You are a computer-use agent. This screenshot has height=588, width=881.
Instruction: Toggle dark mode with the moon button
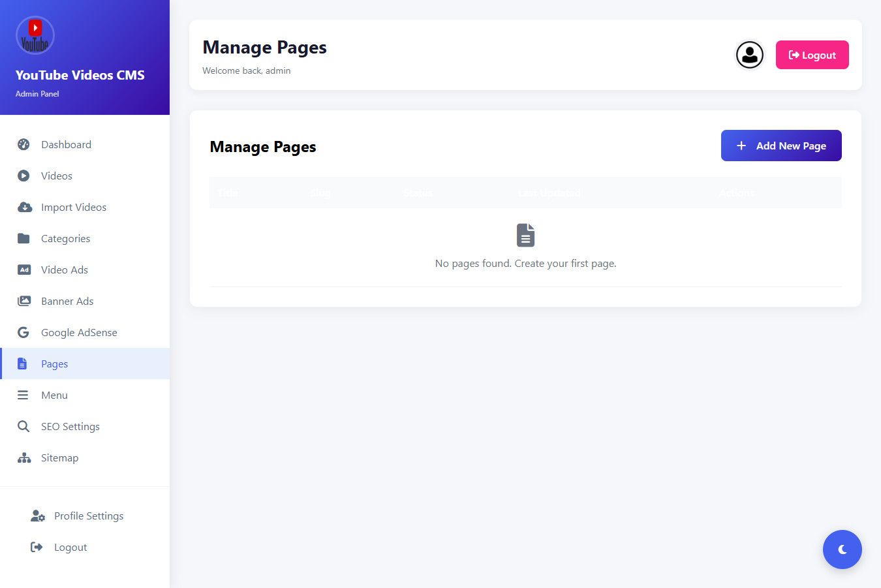[842, 549]
